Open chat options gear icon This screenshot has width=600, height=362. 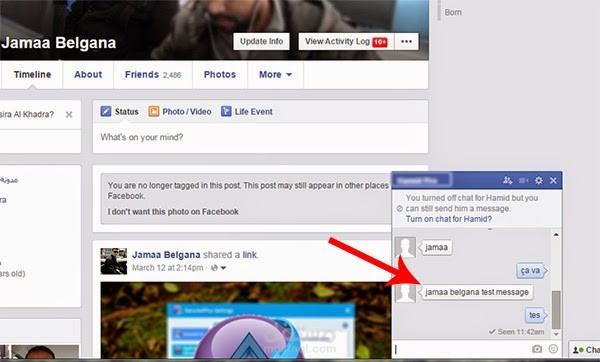click(x=539, y=180)
